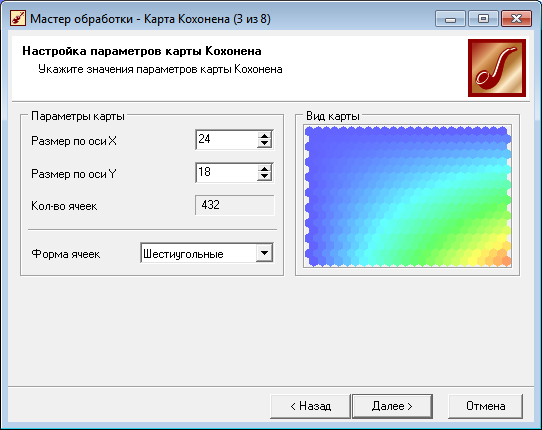Click the 'Форма ячеек' label
Screen dimensions: 542x430
66,254
